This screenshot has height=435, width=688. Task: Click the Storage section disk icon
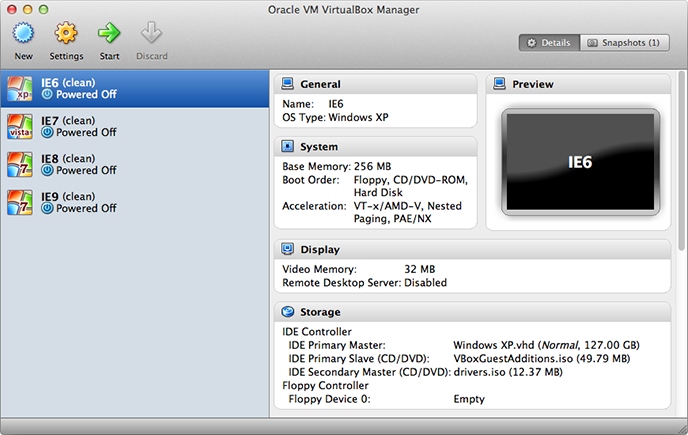[x=288, y=312]
